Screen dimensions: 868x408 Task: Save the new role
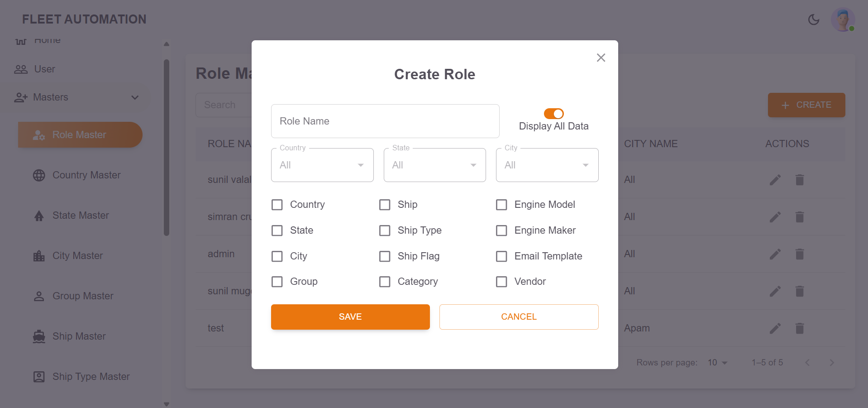pos(350,317)
